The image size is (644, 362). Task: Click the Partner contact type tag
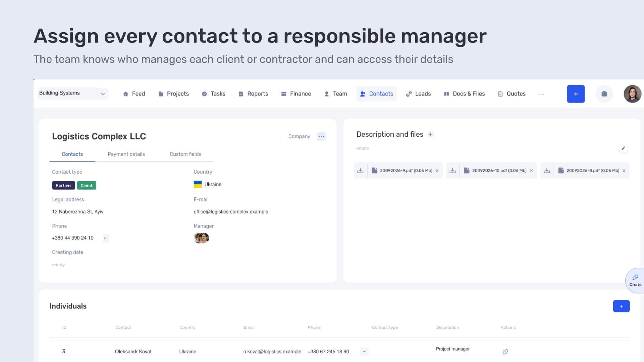[63, 185]
